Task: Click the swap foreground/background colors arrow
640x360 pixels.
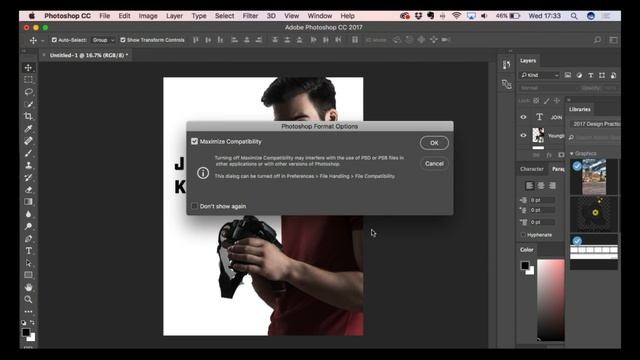Action: pyautogui.click(x=32, y=323)
